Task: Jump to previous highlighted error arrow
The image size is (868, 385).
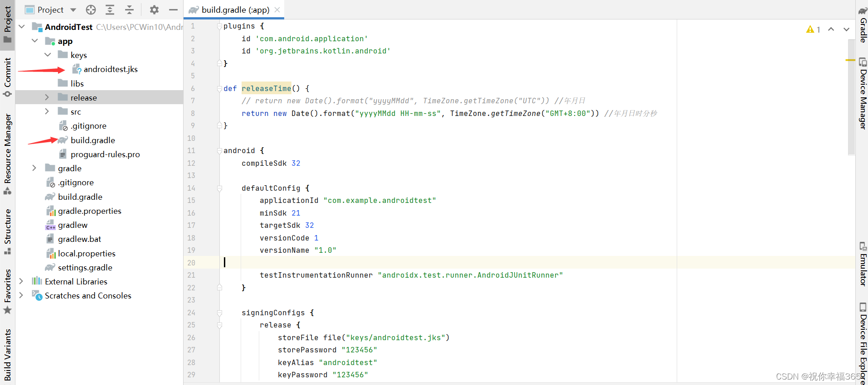Action: tap(831, 29)
